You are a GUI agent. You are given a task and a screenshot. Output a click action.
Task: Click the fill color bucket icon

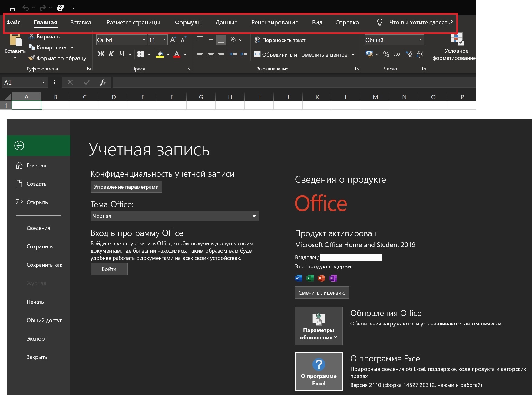pos(160,54)
